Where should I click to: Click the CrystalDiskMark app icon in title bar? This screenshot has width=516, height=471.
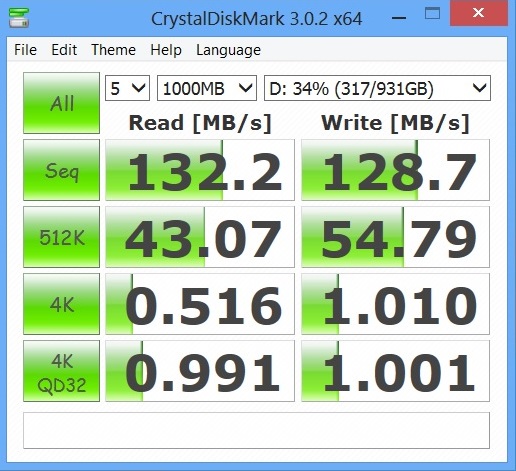[19, 18]
